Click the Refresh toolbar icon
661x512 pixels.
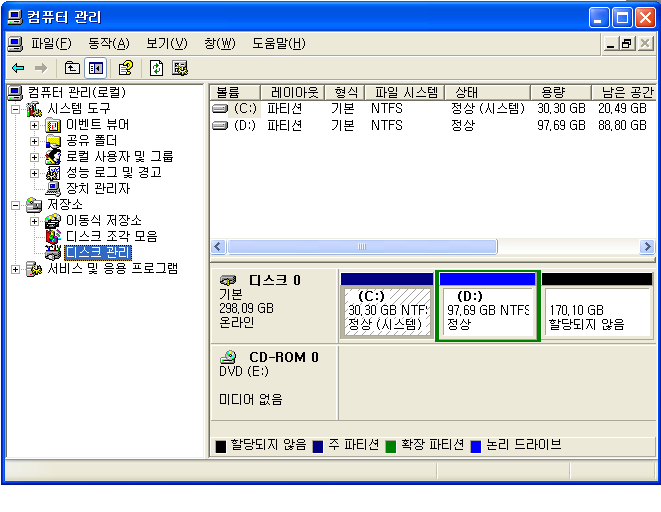tap(157, 68)
